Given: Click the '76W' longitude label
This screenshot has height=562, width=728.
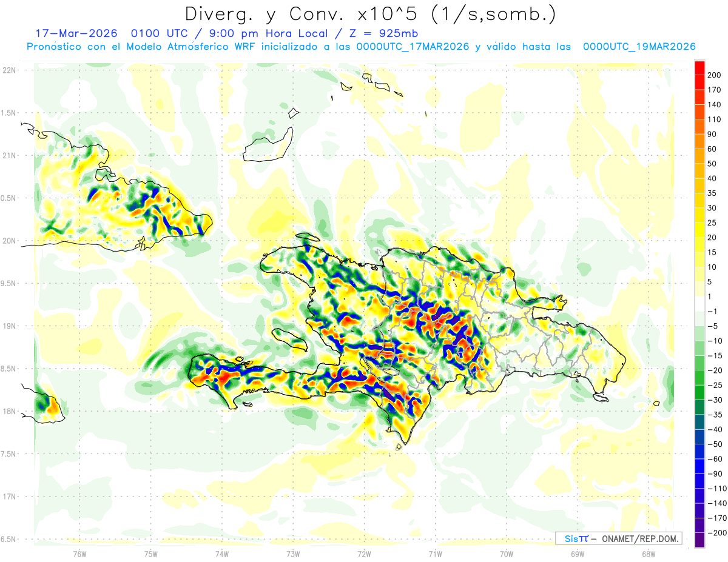Looking at the screenshot, I should [79, 554].
